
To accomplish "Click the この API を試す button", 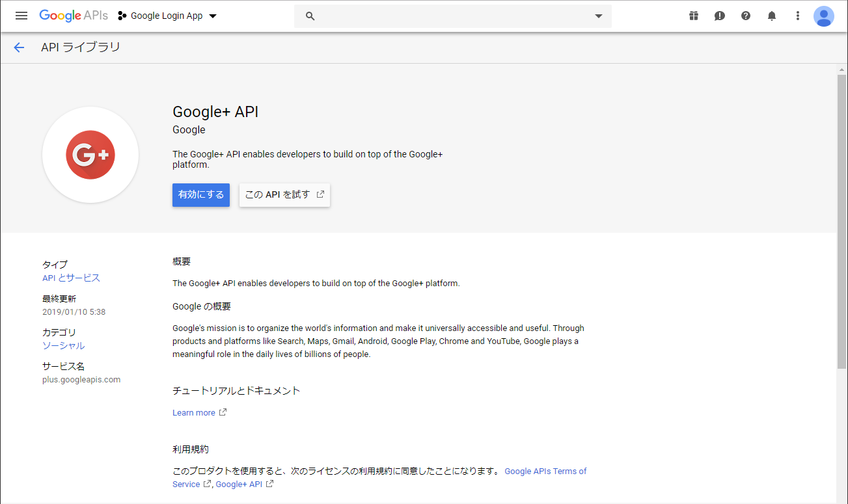I will [x=284, y=194].
